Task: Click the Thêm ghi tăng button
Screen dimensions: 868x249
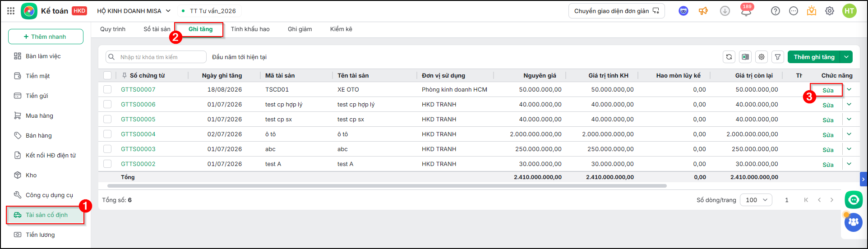Action: (814, 57)
